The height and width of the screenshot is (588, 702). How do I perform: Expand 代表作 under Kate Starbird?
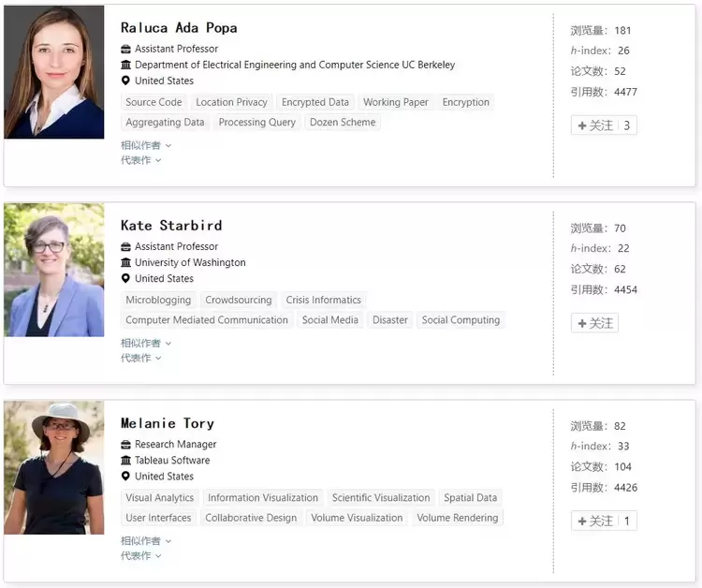point(141,358)
